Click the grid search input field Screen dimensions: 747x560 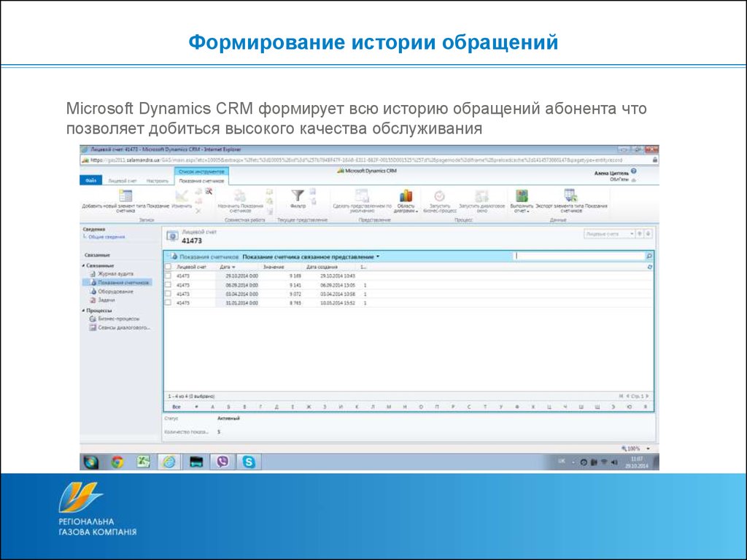coord(578,256)
